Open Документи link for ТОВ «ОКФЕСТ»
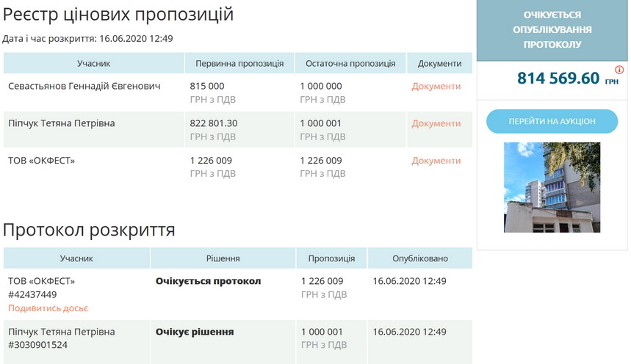The width and height of the screenshot is (631, 364). click(x=436, y=160)
